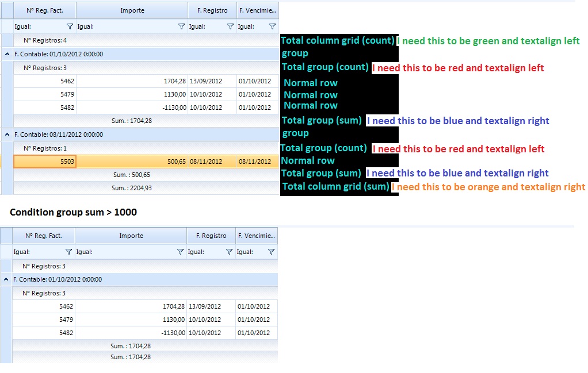588x373 pixels.
Task: Select cell 5462 in lower grid
Action: pos(44,307)
